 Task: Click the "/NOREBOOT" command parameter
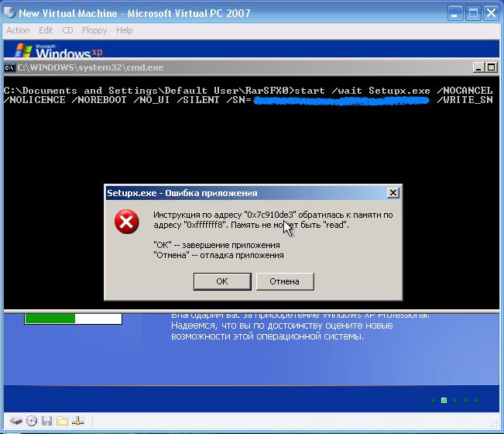click(x=99, y=100)
